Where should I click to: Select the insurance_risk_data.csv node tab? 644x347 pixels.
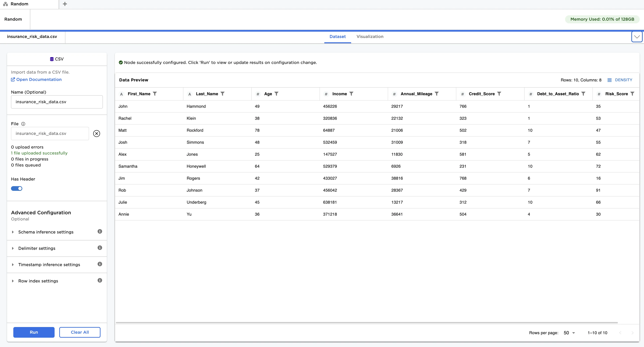32,36
